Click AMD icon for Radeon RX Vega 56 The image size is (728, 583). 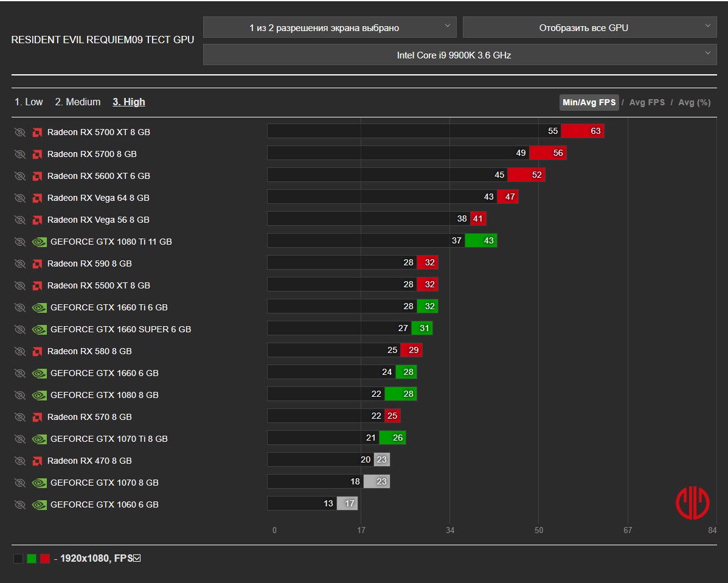pyautogui.click(x=37, y=220)
